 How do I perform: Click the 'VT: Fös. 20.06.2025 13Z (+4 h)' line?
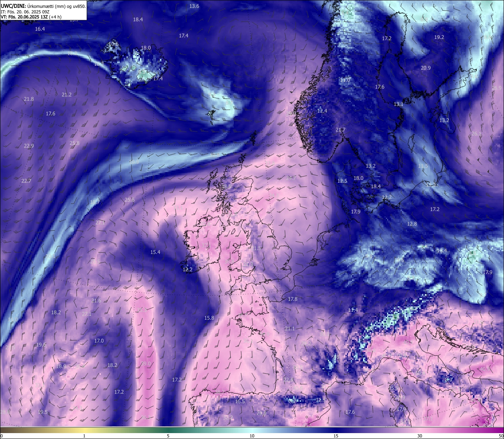point(31,17)
